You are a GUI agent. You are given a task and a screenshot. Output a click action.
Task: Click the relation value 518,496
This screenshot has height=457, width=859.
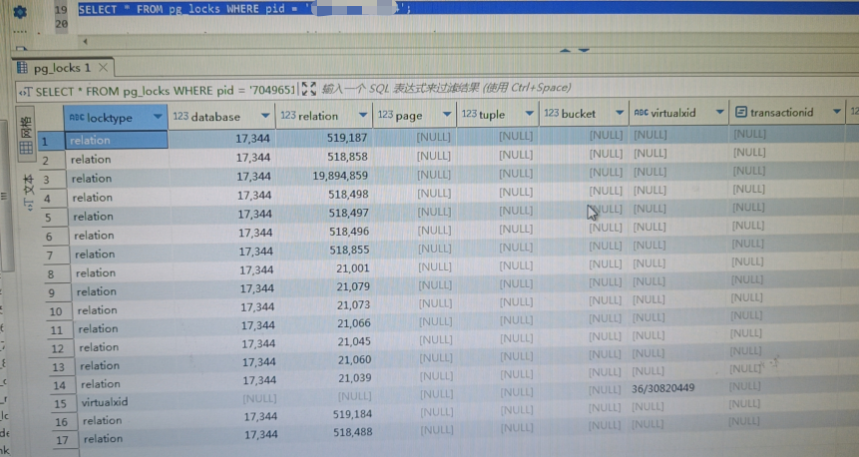click(349, 231)
